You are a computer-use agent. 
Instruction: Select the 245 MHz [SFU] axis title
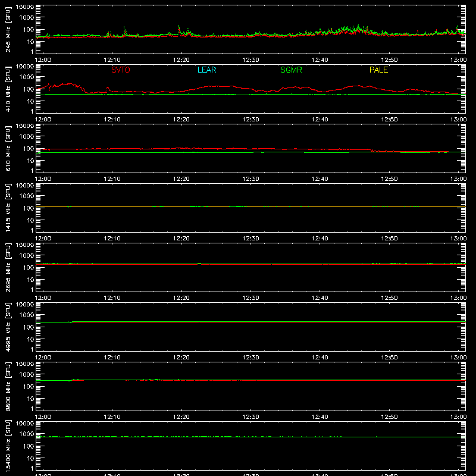pyautogui.click(x=8, y=29)
